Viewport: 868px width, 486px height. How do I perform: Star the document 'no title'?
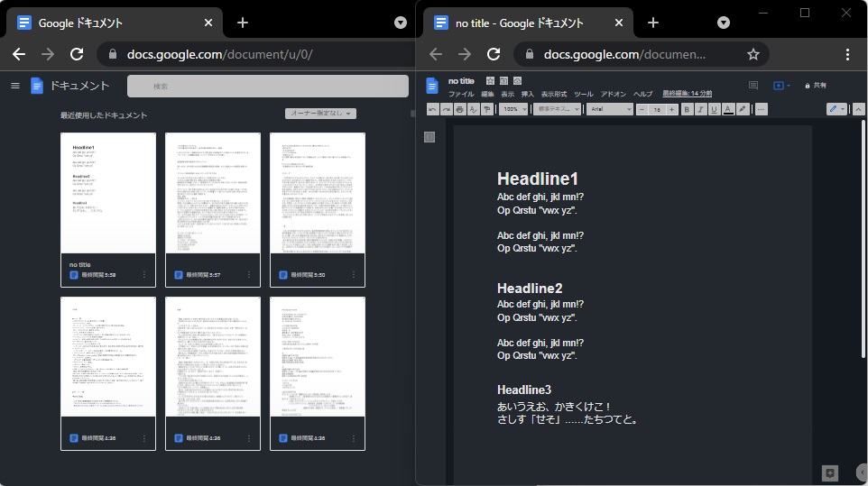click(x=490, y=81)
